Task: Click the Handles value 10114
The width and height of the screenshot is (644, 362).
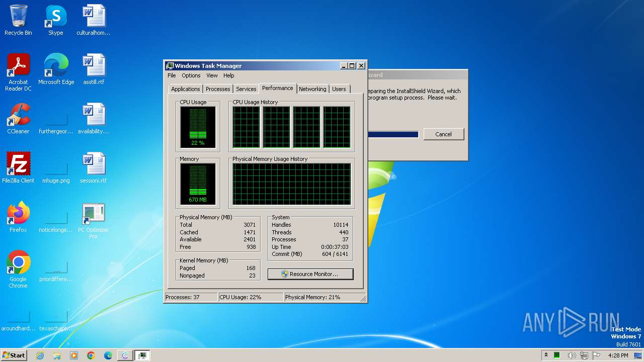Action: [x=341, y=225]
